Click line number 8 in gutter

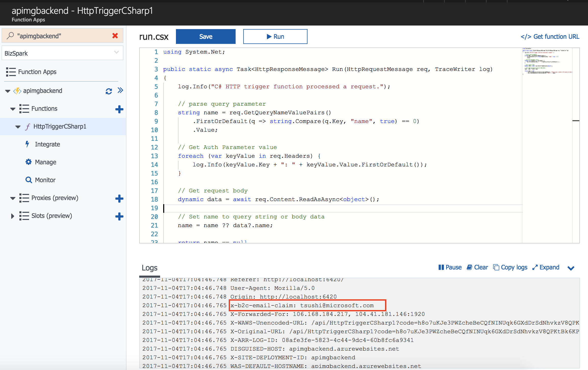(156, 113)
